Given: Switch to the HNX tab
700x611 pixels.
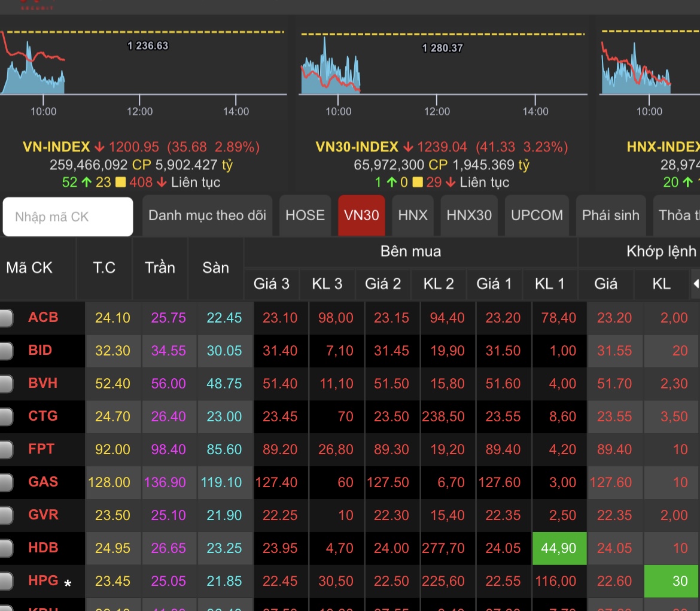Looking at the screenshot, I should coord(412,215).
